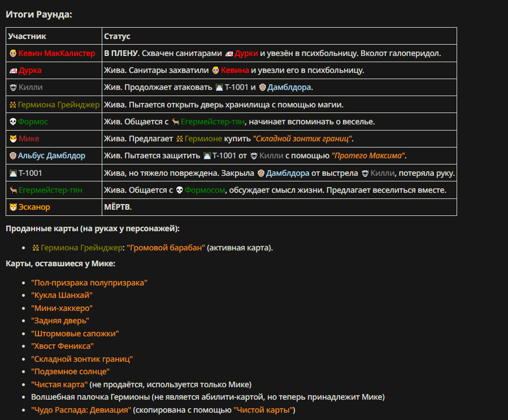Viewport: 508px width, 420px height.
Task: Click the ambulance emoji in Дурка participant cell
Action: pos(14,71)
